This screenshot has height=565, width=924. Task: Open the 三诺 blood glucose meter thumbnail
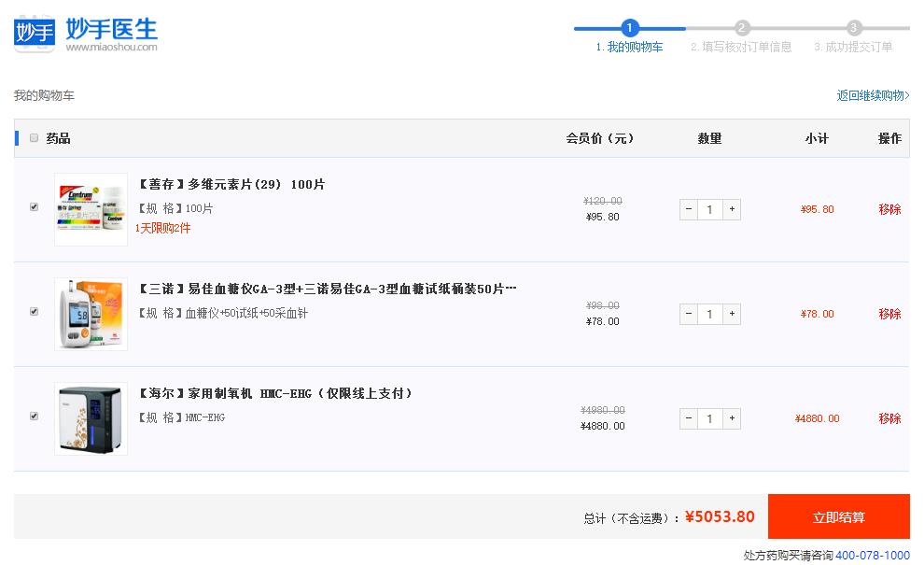pos(91,314)
